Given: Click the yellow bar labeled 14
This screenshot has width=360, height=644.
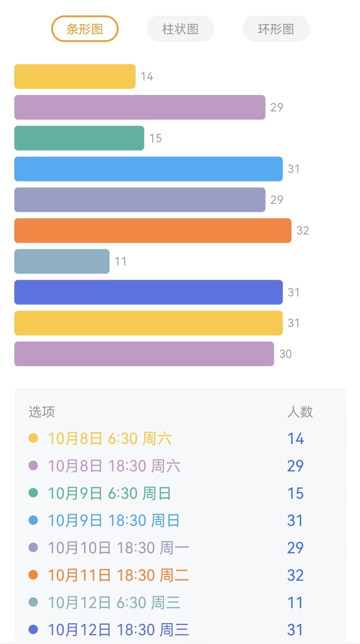Looking at the screenshot, I should pos(75,76).
